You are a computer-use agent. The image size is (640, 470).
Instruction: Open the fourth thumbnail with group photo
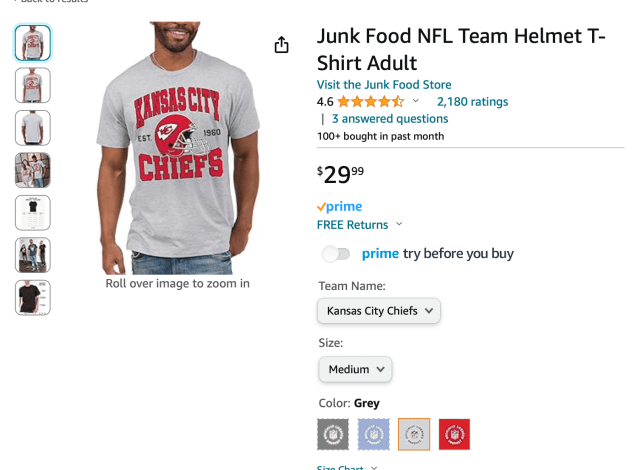tap(33, 170)
